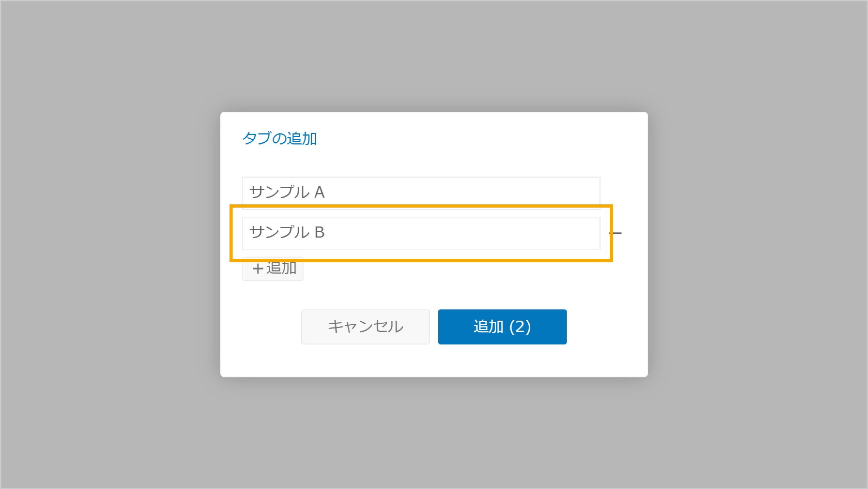868x489 pixels.
Task: Select the highlighted サンプル B input
Action: click(x=421, y=233)
